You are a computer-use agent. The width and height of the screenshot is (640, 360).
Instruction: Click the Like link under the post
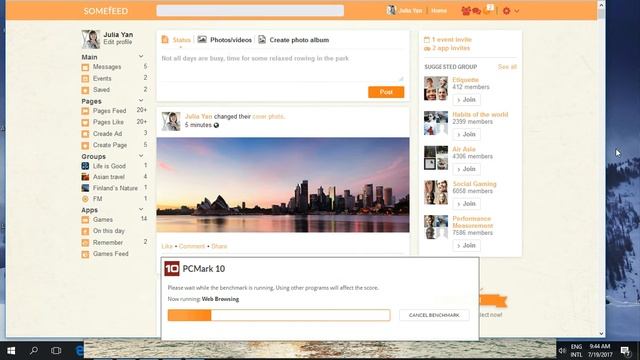pyautogui.click(x=167, y=246)
